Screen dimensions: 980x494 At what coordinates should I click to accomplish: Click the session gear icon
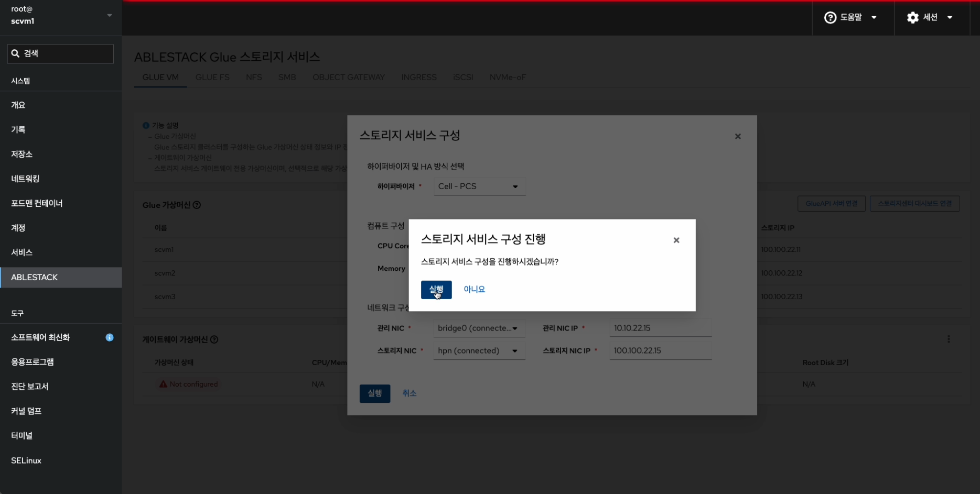[912, 18]
